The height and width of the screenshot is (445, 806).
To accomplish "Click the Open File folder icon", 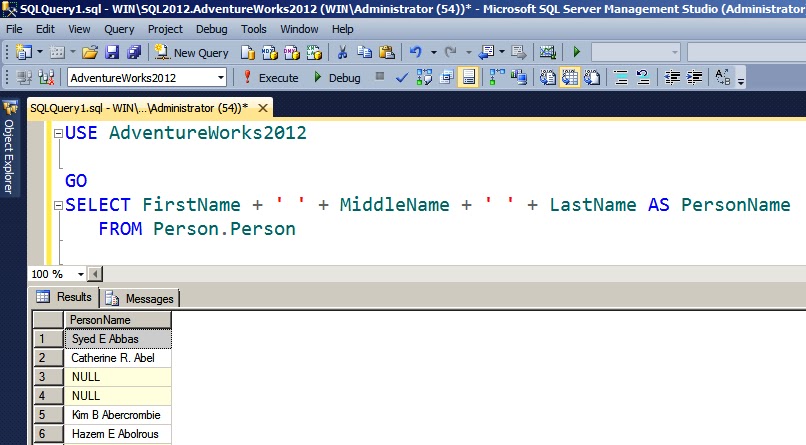I will click(89, 52).
